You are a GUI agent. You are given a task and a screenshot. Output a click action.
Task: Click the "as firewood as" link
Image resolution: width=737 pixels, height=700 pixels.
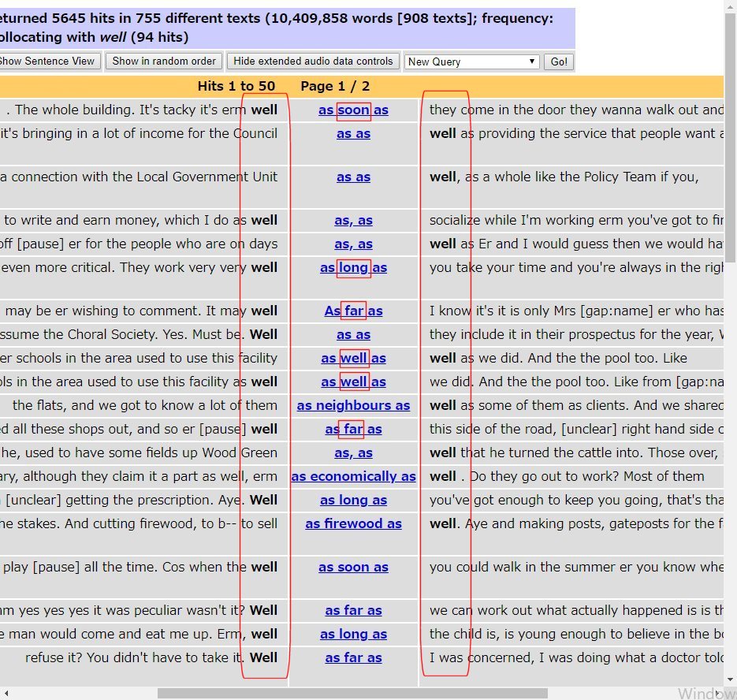(353, 524)
